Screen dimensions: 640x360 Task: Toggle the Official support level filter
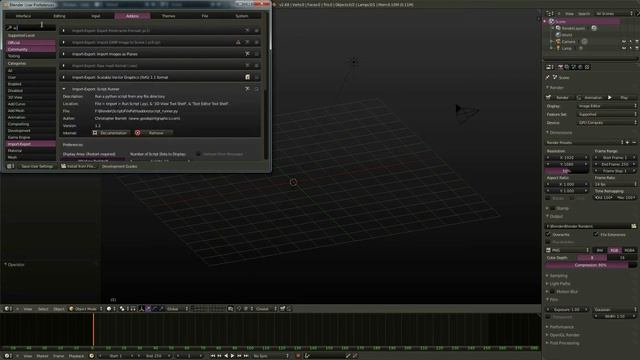pos(31,42)
